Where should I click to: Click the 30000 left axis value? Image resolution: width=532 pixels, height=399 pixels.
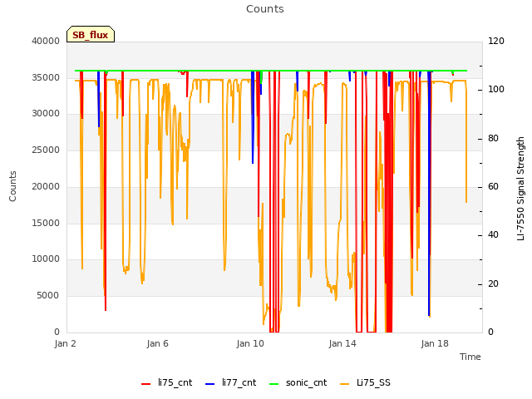coord(46,113)
